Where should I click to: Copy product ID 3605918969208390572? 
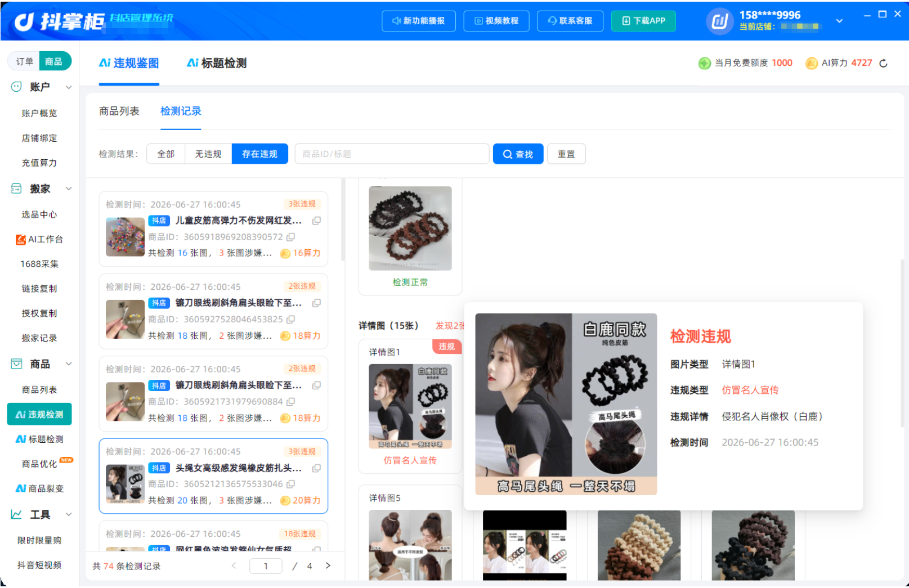[290, 237]
